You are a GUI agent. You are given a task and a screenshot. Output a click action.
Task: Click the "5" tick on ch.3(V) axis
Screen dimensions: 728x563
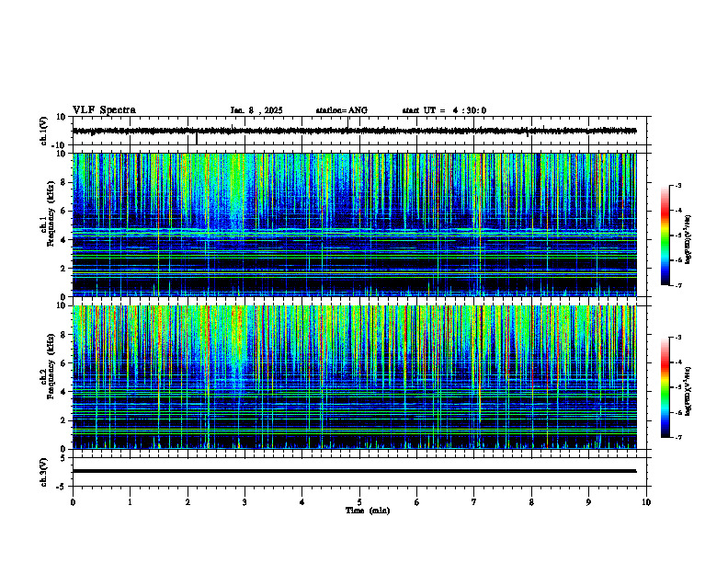tap(64, 457)
